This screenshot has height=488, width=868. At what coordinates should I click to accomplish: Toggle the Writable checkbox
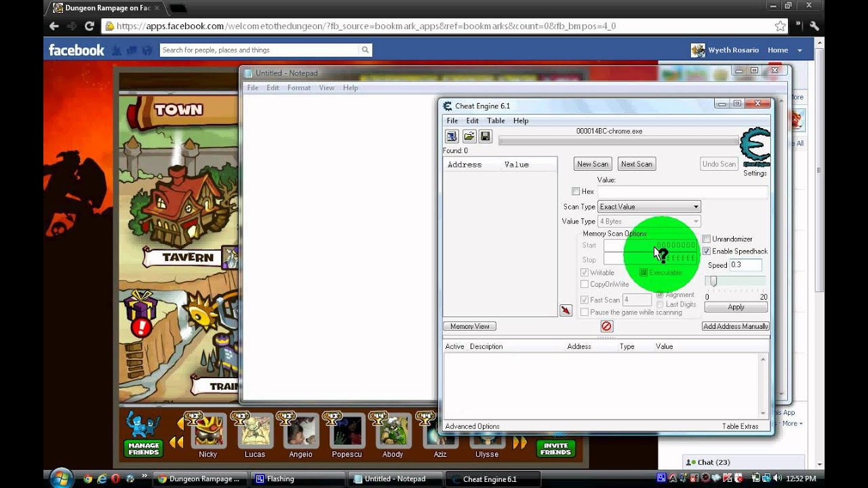pos(585,272)
